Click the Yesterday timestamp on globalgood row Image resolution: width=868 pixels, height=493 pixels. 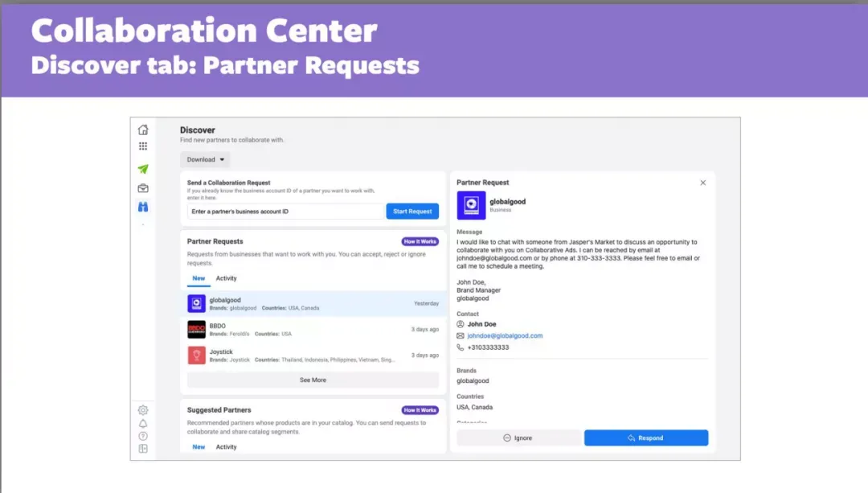click(426, 303)
